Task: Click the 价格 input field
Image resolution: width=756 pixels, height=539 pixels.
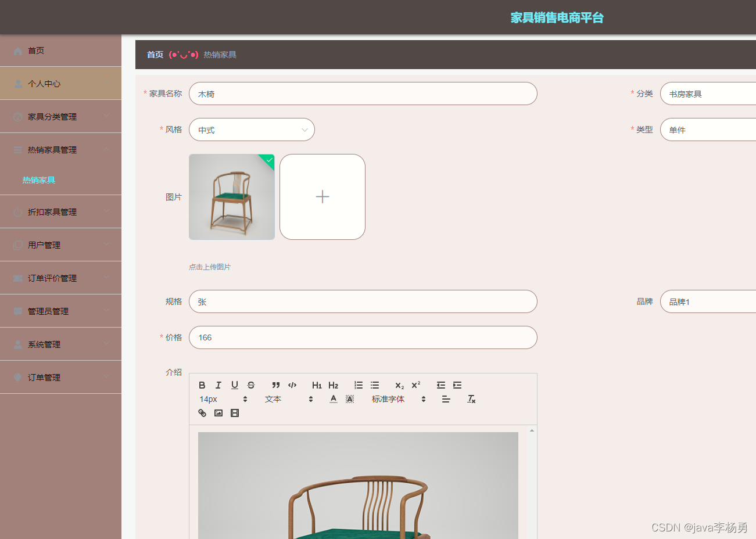Action: coord(363,337)
